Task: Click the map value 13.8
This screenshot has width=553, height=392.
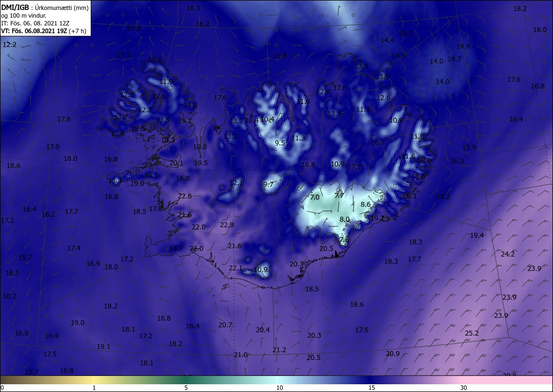Action: tap(118, 134)
